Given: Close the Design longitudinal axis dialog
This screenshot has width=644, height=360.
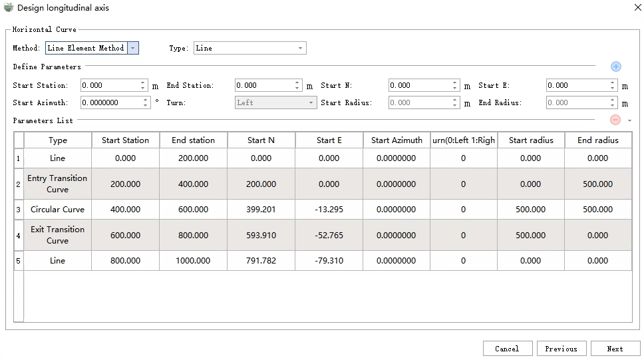Looking at the screenshot, I should (631, 8).
